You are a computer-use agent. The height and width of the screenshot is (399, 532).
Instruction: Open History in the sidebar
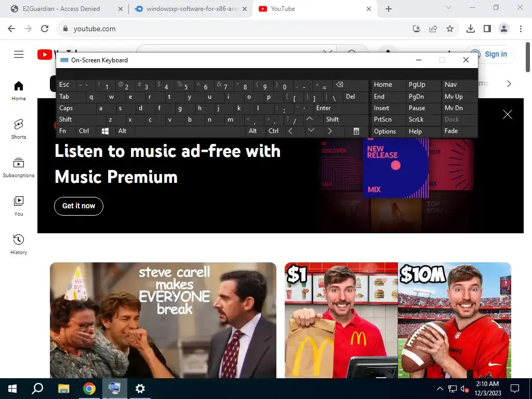point(19,244)
